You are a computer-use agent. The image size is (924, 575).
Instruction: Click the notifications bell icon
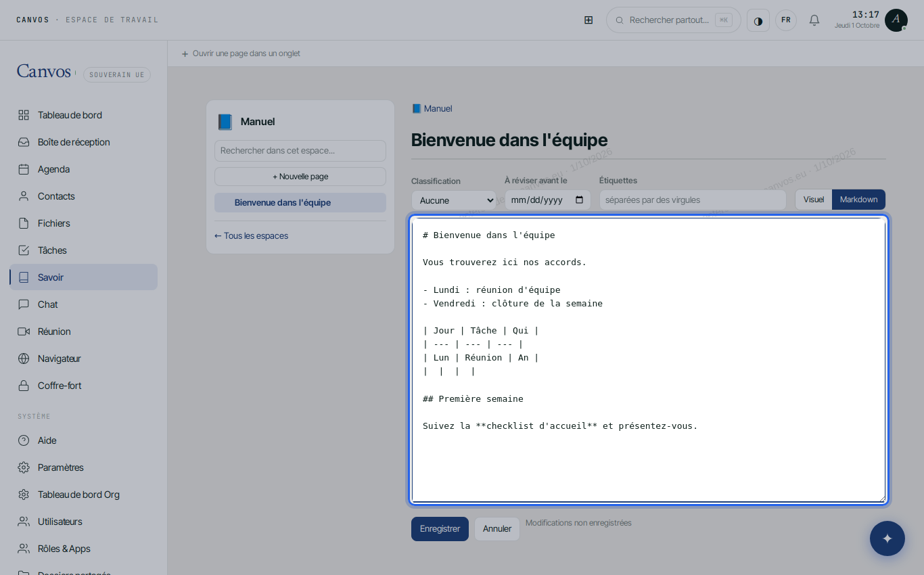pyautogui.click(x=814, y=20)
